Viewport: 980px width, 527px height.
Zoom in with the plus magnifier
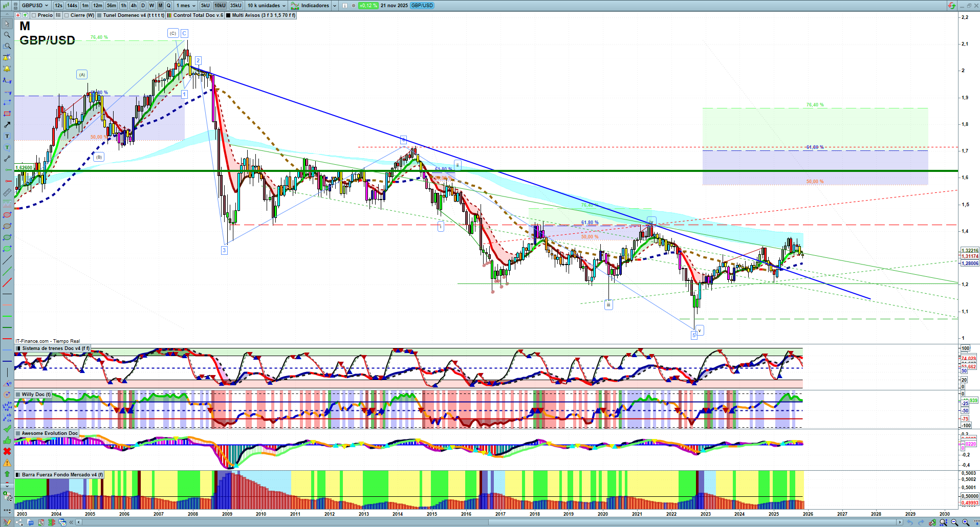pos(966,522)
